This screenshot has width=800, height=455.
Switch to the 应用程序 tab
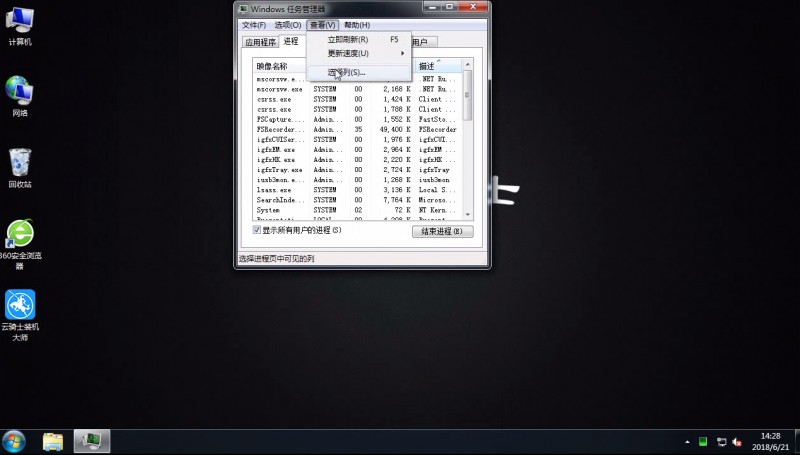point(260,42)
